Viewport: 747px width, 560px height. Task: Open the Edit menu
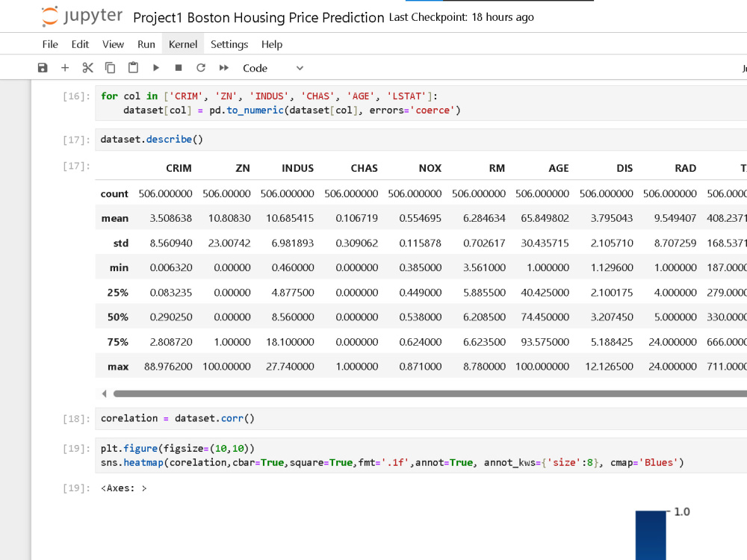pyautogui.click(x=80, y=44)
